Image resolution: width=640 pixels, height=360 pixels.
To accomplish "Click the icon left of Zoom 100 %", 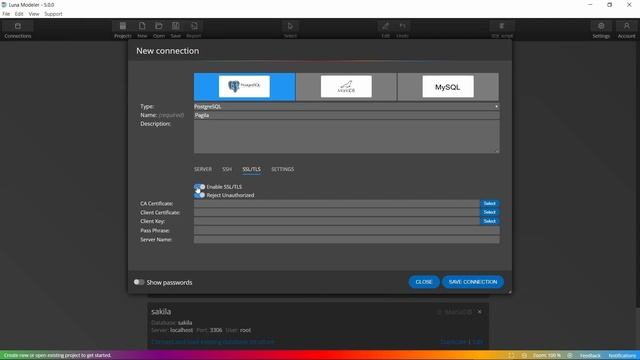I will (524, 356).
